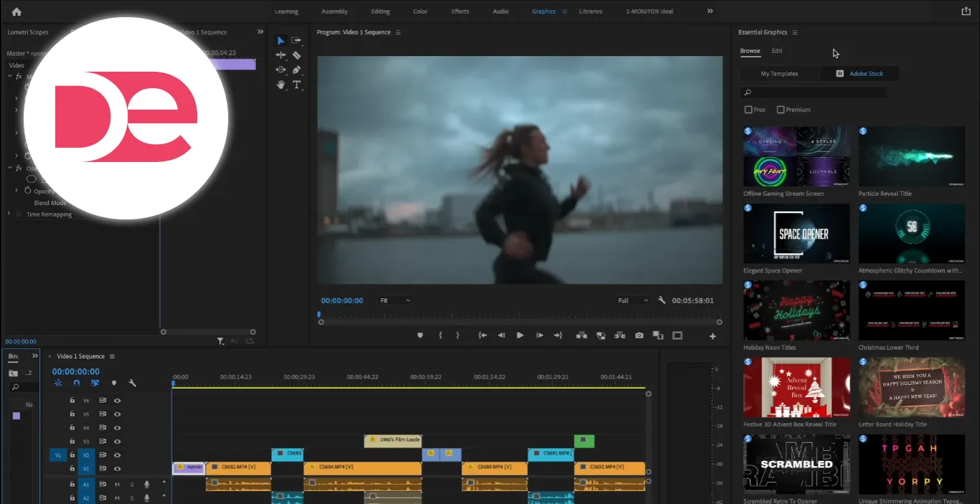Select Elegant Space Opener template thumbnail

click(x=796, y=234)
